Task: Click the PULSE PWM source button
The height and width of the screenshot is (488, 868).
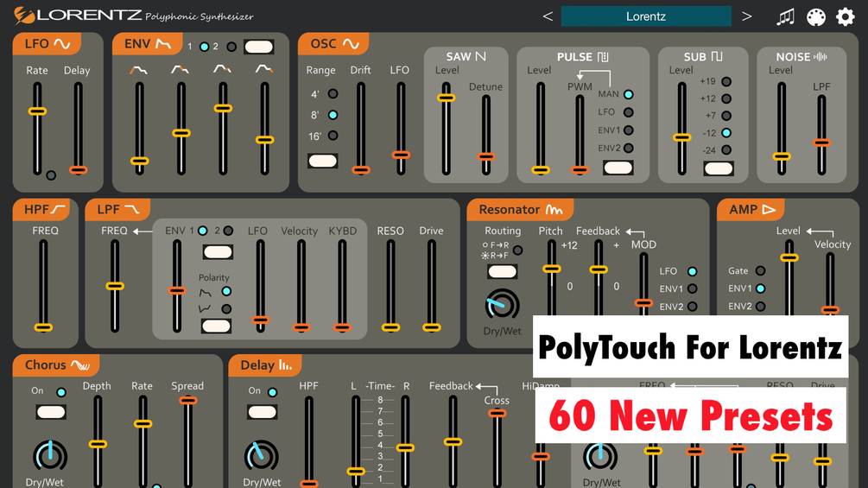Action: [618, 168]
